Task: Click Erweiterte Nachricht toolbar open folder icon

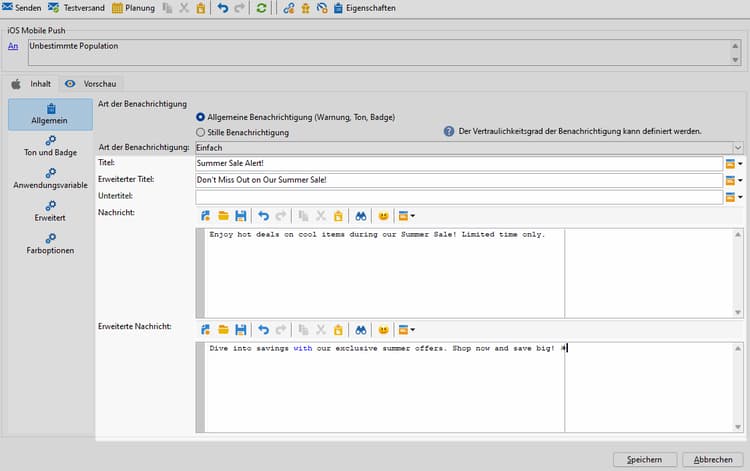Action: tap(223, 330)
